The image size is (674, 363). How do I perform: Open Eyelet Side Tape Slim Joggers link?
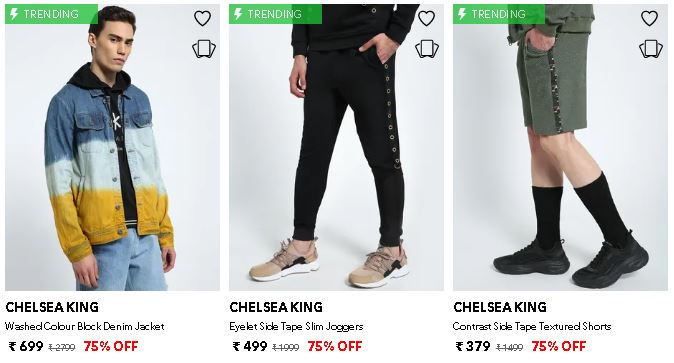pos(296,326)
